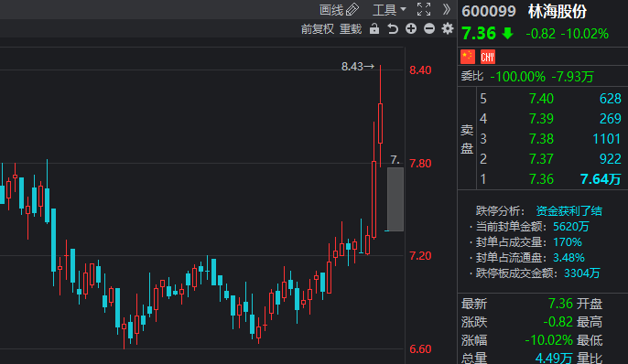Click the 卖盘 label in the order book
Image resolution: width=628 pixels, height=364 pixels.
point(467,139)
